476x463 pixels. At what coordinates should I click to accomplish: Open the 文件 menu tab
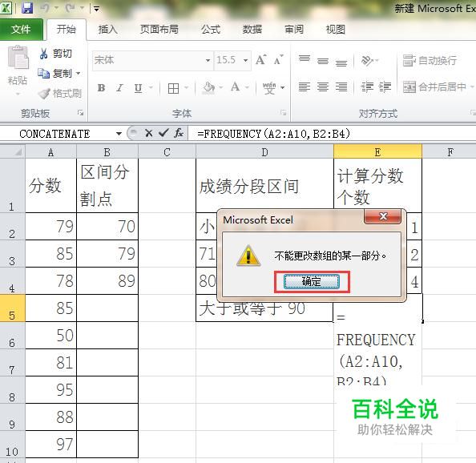pyautogui.click(x=21, y=30)
